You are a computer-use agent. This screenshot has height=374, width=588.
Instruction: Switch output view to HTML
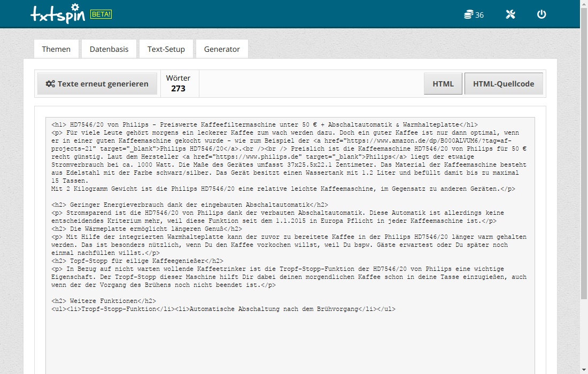point(443,84)
